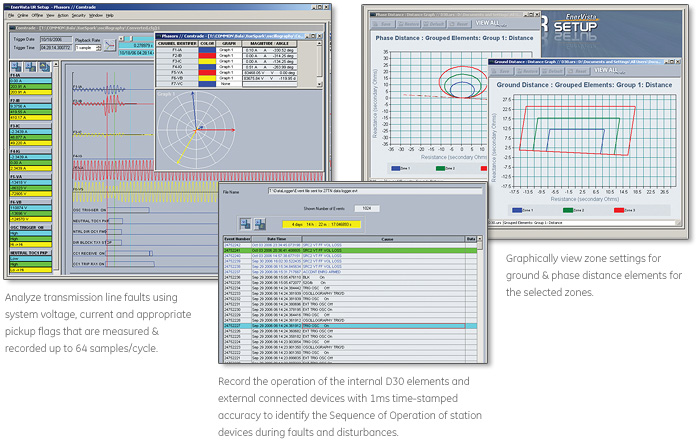Click the MAGNITUDE / ANGLE column header

[269, 44]
